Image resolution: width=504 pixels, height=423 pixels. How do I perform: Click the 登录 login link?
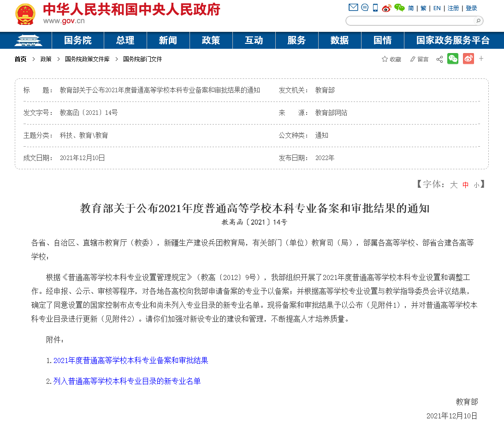471,8
